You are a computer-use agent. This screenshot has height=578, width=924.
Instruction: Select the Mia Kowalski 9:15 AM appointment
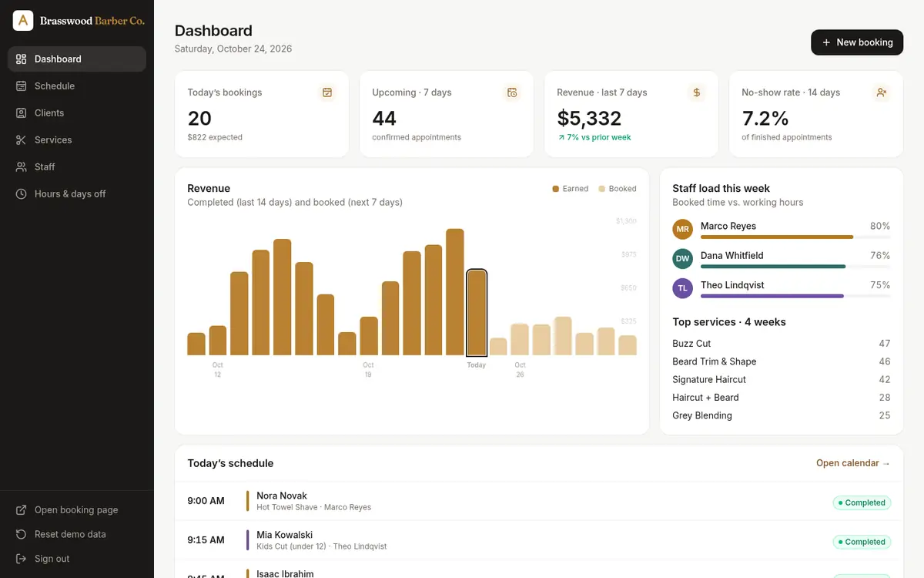(539, 540)
